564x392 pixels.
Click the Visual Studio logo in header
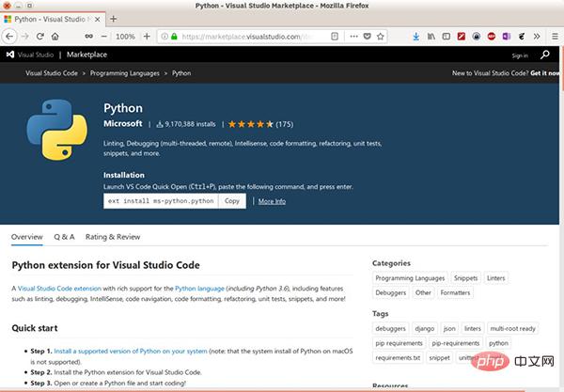coord(30,55)
